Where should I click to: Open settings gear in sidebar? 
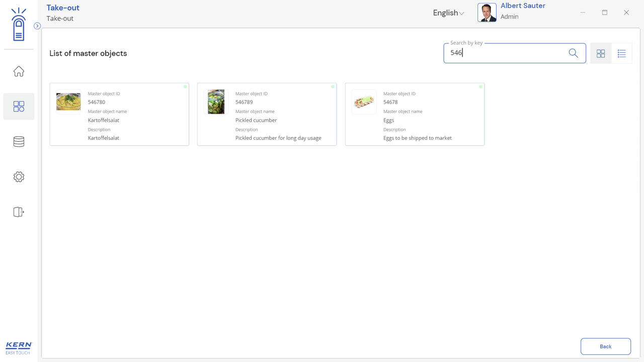pyautogui.click(x=19, y=177)
